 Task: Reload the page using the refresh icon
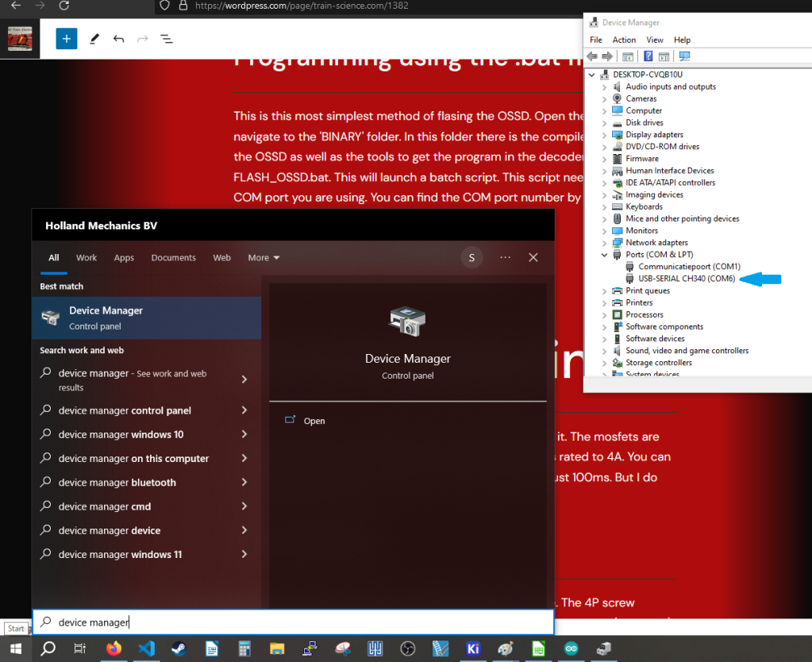pos(64,6)
